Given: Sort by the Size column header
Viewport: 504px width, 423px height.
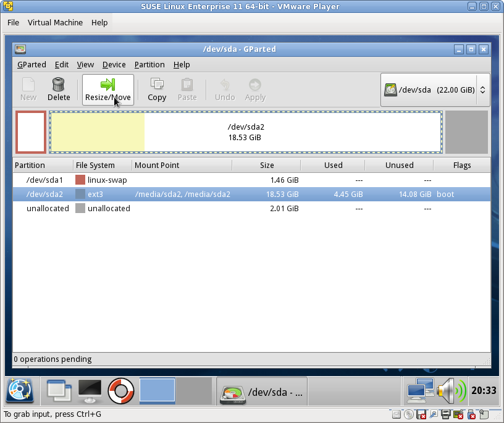Looking at the screenshot, I should click(x=266, y=165).
